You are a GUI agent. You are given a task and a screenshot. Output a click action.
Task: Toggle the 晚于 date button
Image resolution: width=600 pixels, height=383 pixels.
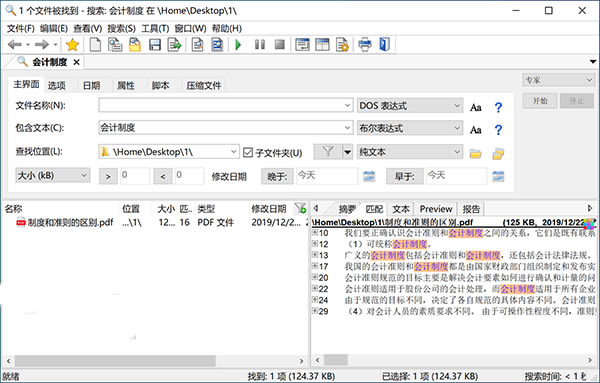click(x=277, y=176)
